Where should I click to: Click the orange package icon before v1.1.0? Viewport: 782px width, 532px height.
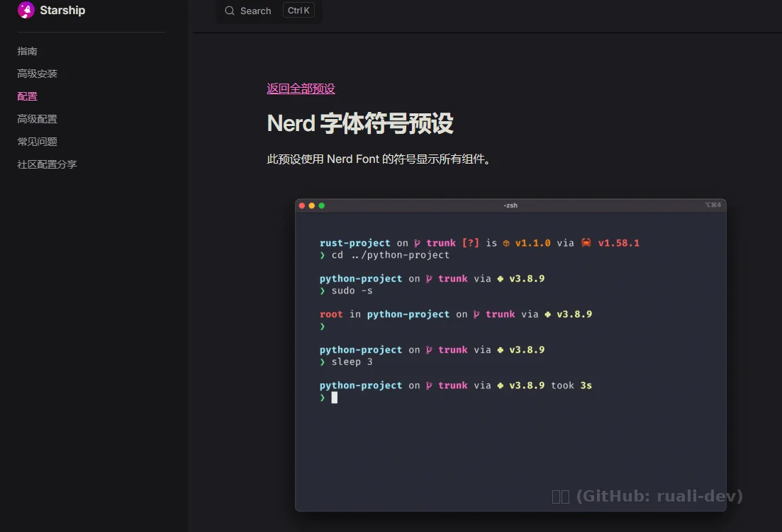click(x=506, y=243)
